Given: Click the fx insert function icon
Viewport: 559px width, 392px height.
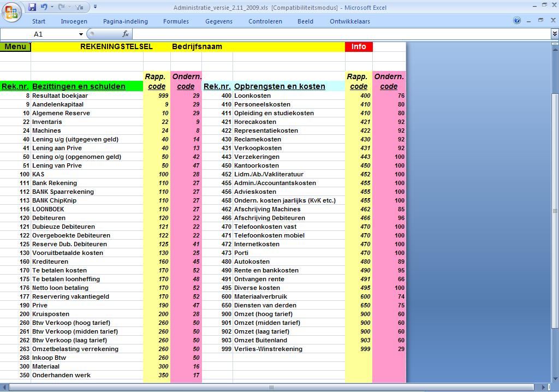Looking at the screenshot, I should [125, 34].
